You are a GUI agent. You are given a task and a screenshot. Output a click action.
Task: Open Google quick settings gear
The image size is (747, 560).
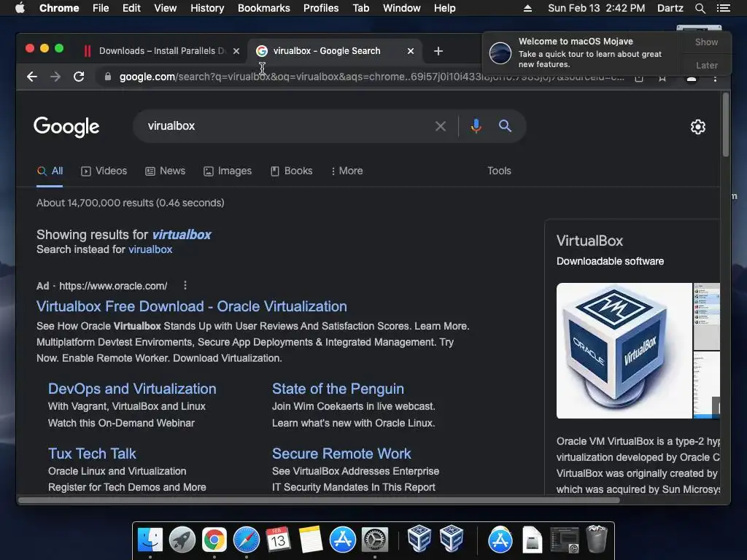698,127
